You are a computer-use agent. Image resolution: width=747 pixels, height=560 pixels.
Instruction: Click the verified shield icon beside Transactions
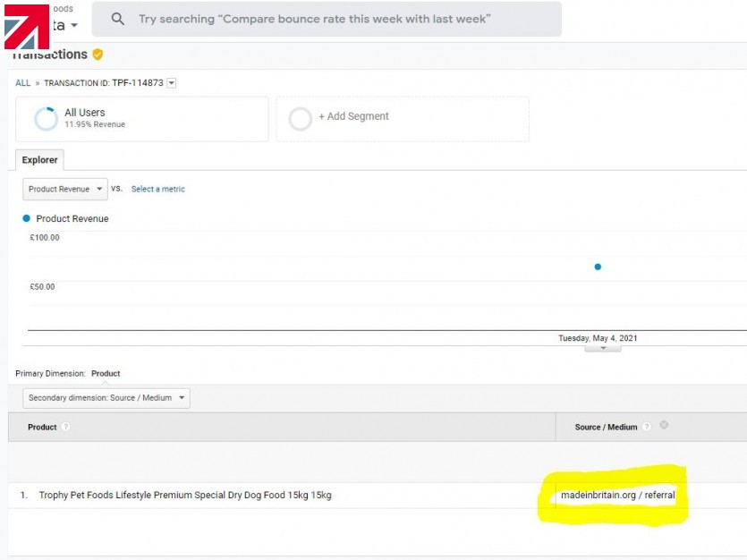pyautogui.click(x=98, y=55)
